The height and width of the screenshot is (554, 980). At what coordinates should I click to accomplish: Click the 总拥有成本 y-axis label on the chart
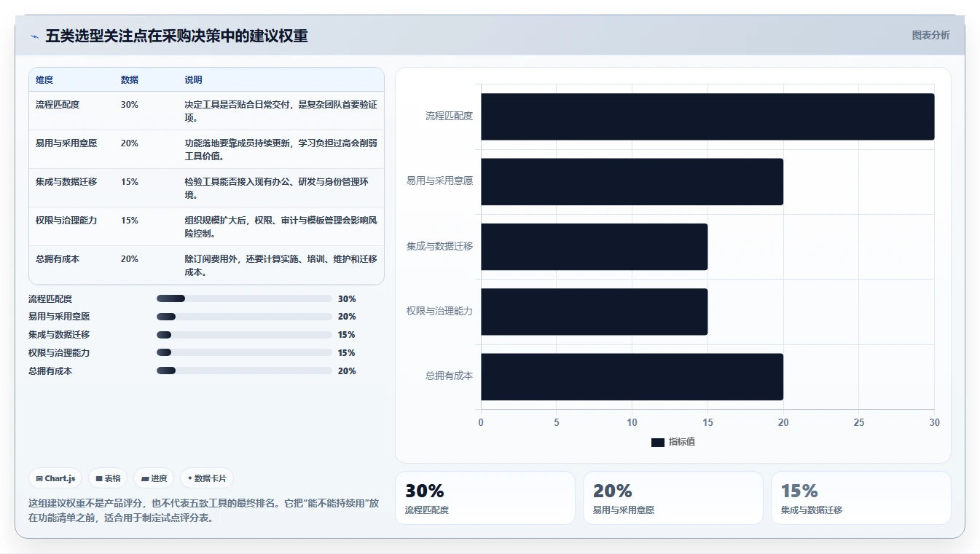(x=449, y=376)
